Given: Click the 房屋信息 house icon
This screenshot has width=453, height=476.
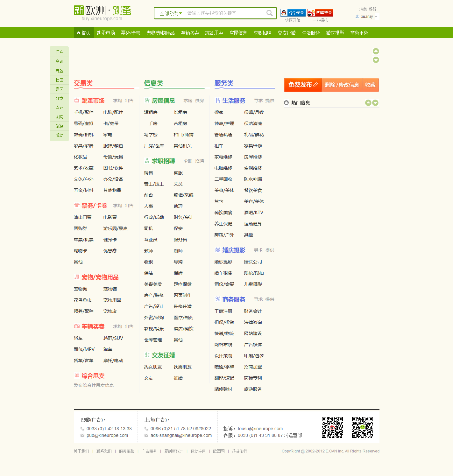Looking at the screenshot, I should [147, 100].
